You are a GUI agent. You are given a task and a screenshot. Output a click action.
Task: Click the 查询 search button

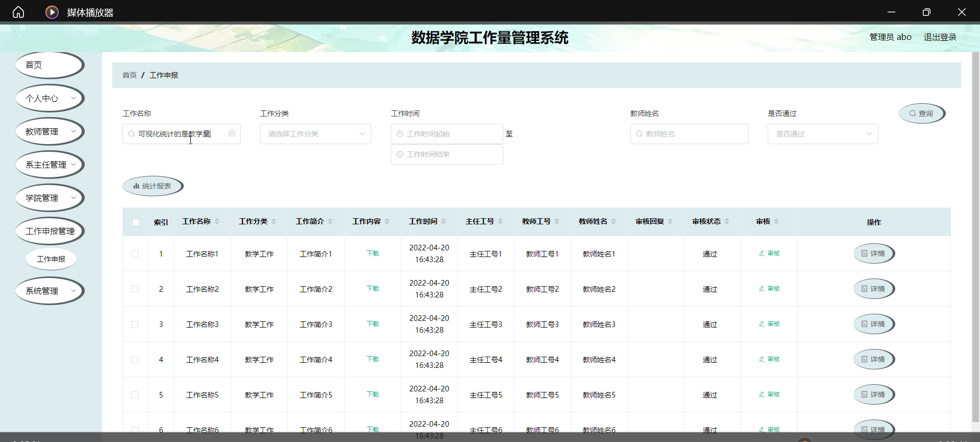[x=922, y=113]
